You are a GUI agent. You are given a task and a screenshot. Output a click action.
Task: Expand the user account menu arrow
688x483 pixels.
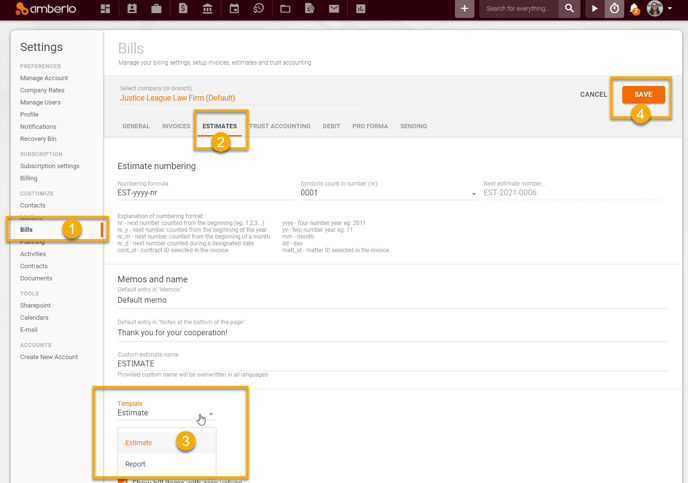(670, 8)
